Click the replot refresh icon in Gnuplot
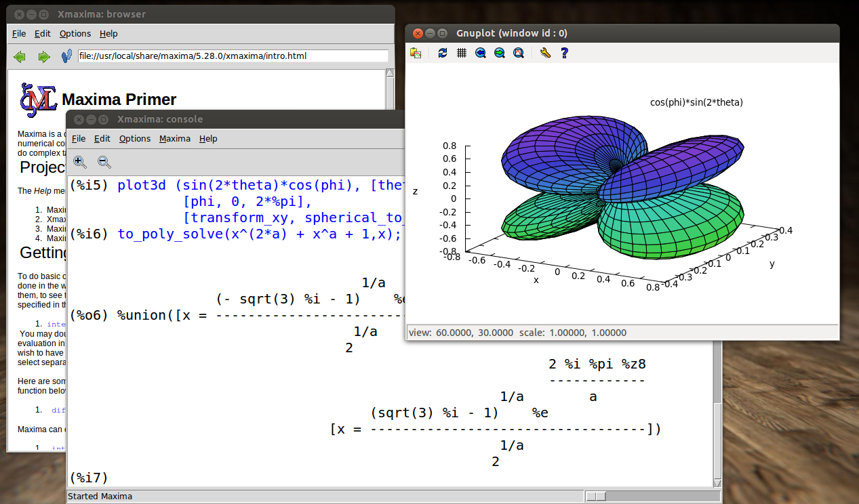Image resolution: width=859 pixels, height=504 pixels. [443, 53]
